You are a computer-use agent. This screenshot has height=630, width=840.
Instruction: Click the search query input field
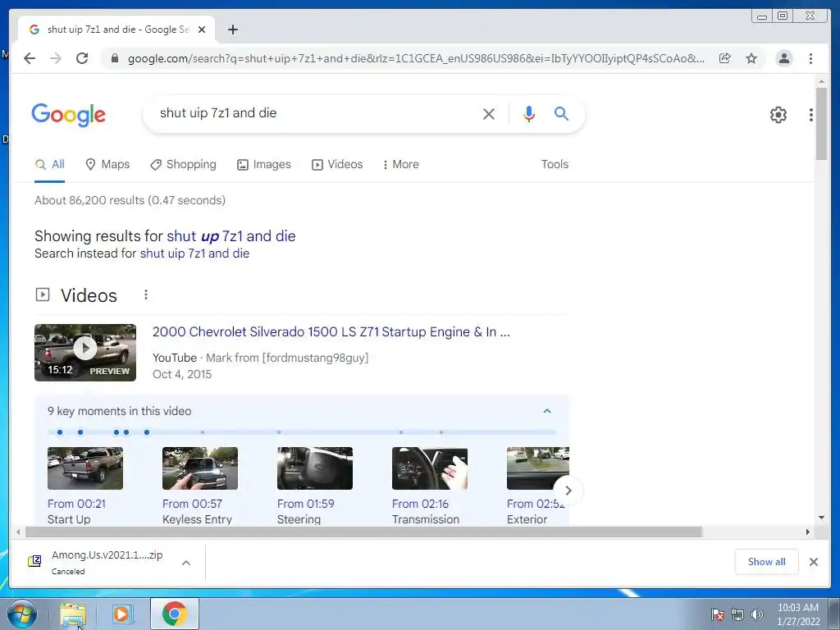316,113
